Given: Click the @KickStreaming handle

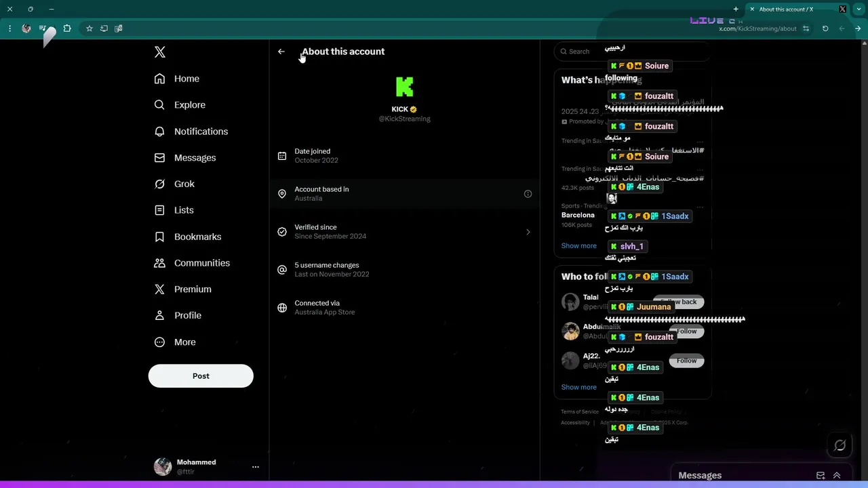Looking at the screenshot, I should pyautogui.click(x=404, y=119).
